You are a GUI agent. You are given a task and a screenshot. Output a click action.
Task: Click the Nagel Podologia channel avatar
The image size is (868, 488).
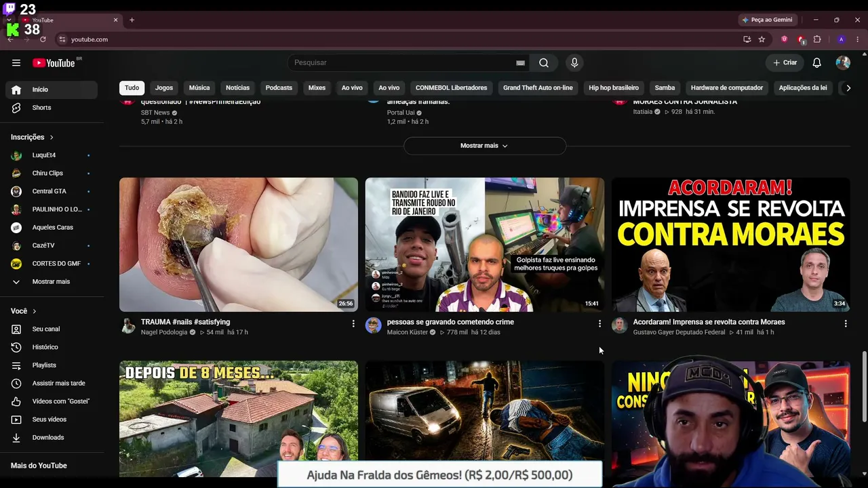click(127, 325)
